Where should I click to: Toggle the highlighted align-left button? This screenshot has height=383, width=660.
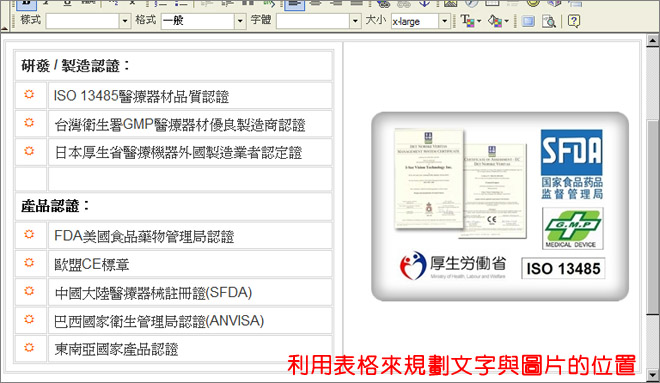pyautogui.click(x=295, y=4)
